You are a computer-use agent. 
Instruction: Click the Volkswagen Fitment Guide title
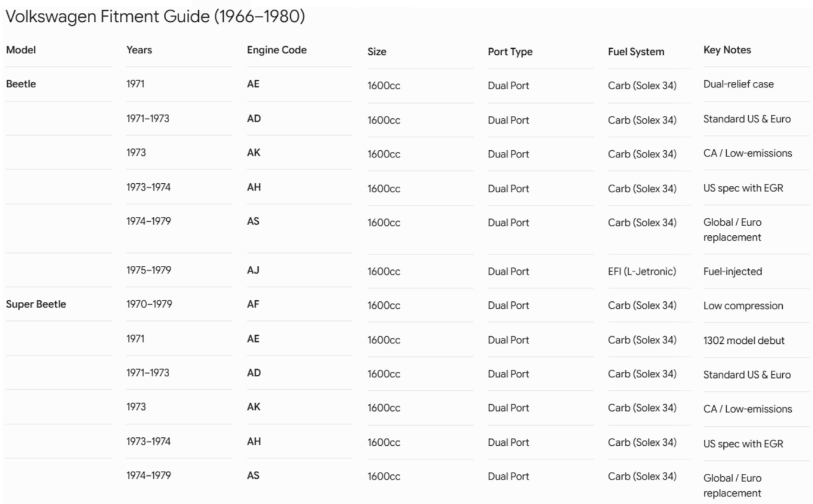[155, 16]
